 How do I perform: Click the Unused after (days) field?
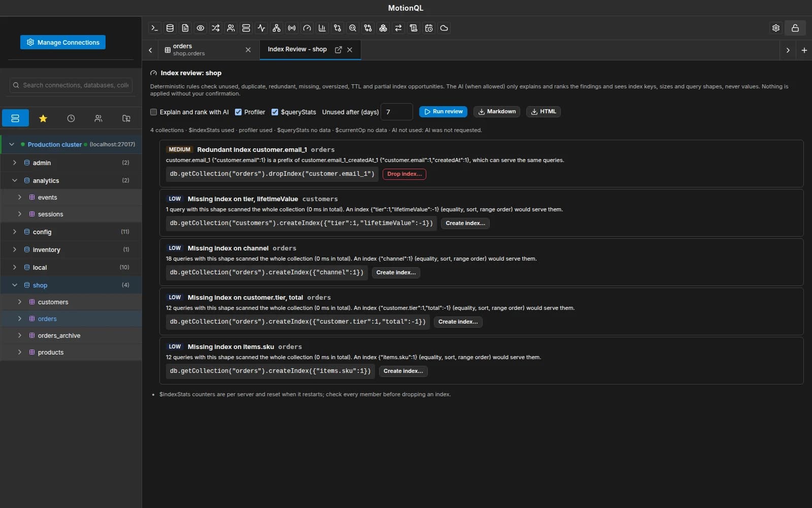point(397,112)
